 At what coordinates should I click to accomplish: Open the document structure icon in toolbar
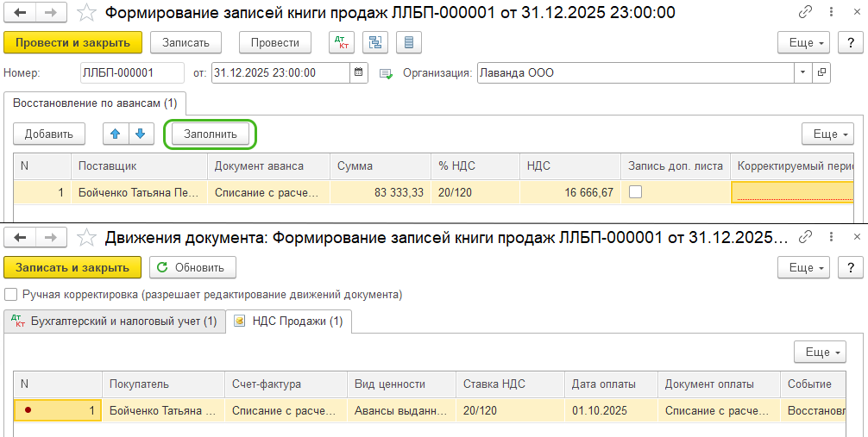coord(374,42)
